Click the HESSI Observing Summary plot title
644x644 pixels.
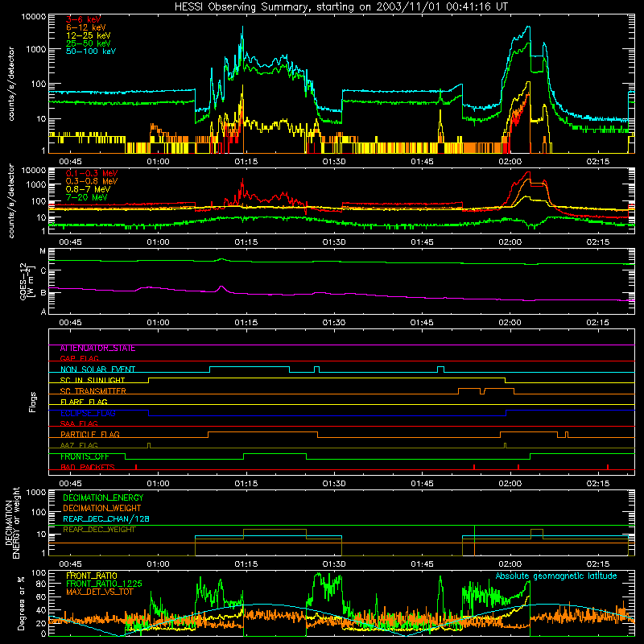[341, 7]
